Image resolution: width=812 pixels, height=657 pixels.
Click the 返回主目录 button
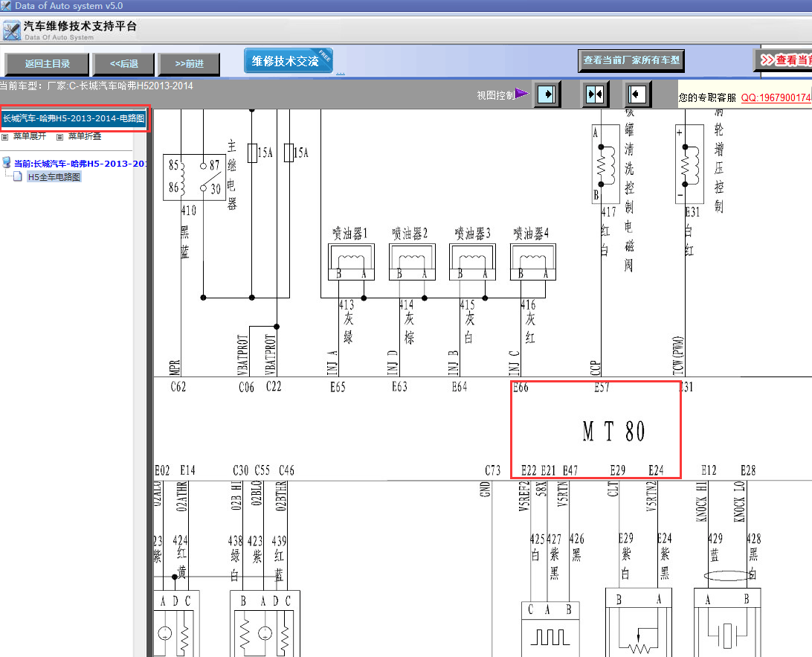(47, 64)
